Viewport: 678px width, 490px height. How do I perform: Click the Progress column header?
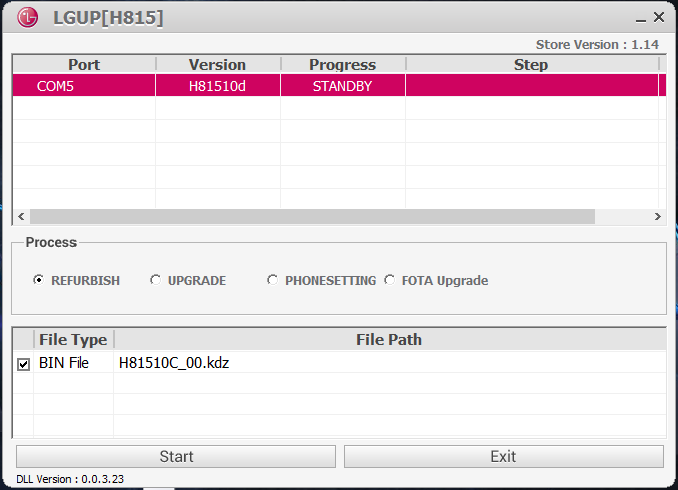(342, 65)
